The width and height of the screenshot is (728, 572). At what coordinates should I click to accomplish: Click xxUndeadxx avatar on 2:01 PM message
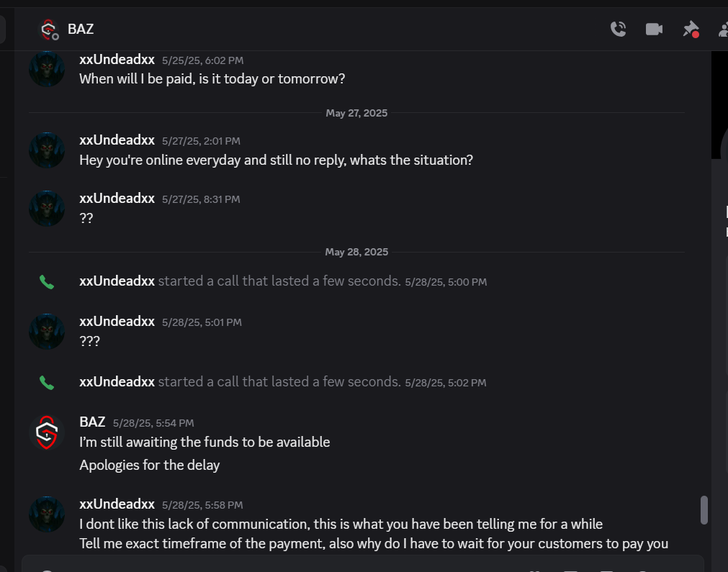point(47,150)
